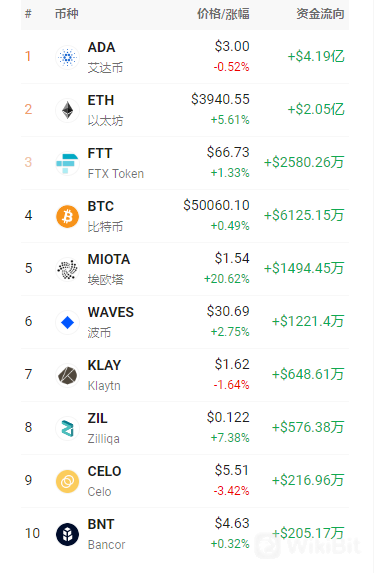Screen dimensions: 374x573
Task: Sort by the 资金流向 column header
Action: click(x=320, y=14)
